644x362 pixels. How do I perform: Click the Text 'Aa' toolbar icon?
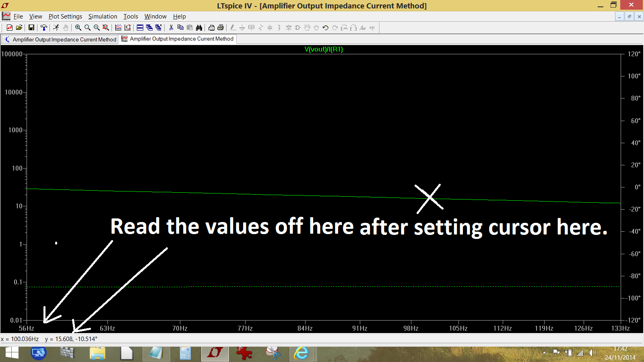363,27
